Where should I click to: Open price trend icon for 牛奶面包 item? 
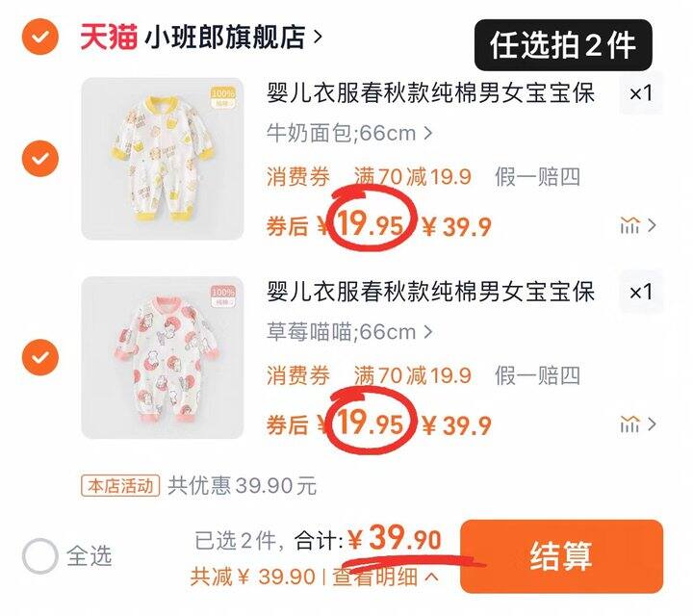pyautogui.click(x=629, y=225)
